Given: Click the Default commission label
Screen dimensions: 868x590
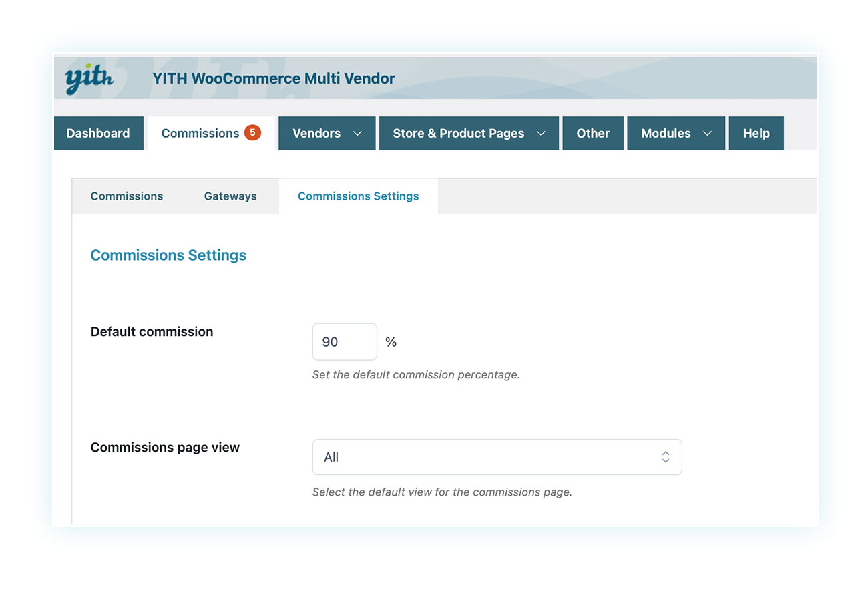Looking at the screenshot, I should [x=152, y=332].
